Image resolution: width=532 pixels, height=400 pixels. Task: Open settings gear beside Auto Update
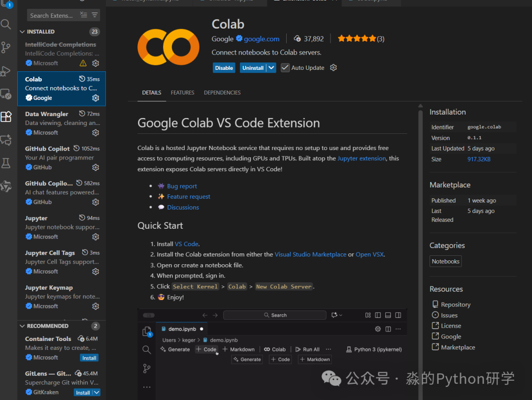333,67
